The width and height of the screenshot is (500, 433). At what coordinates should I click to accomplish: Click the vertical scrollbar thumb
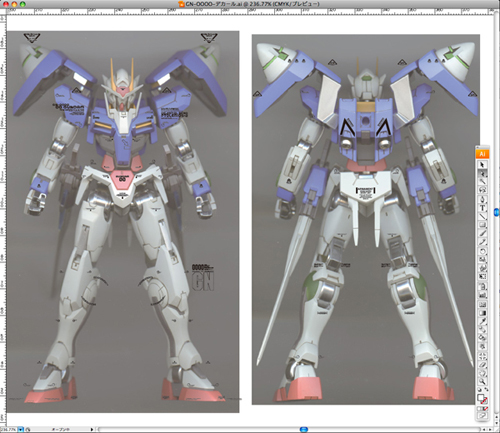pyautogui.click(x=497, y=212)
